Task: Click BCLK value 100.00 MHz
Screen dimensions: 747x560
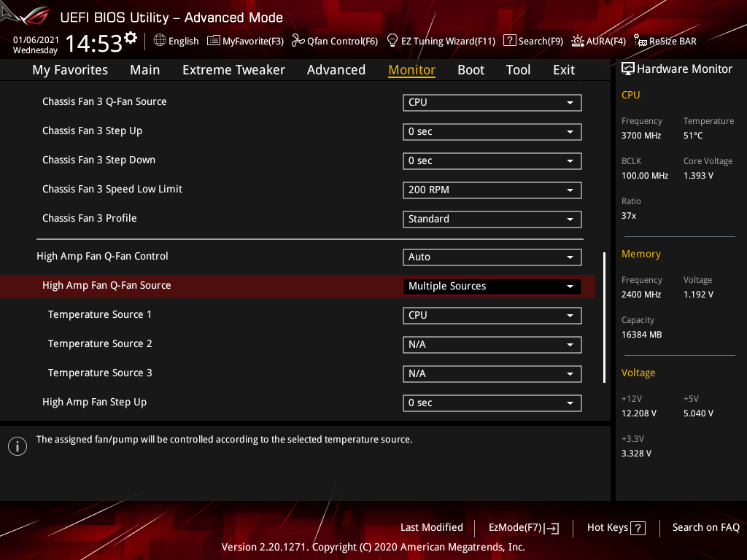Action: (x=645, y=176)
